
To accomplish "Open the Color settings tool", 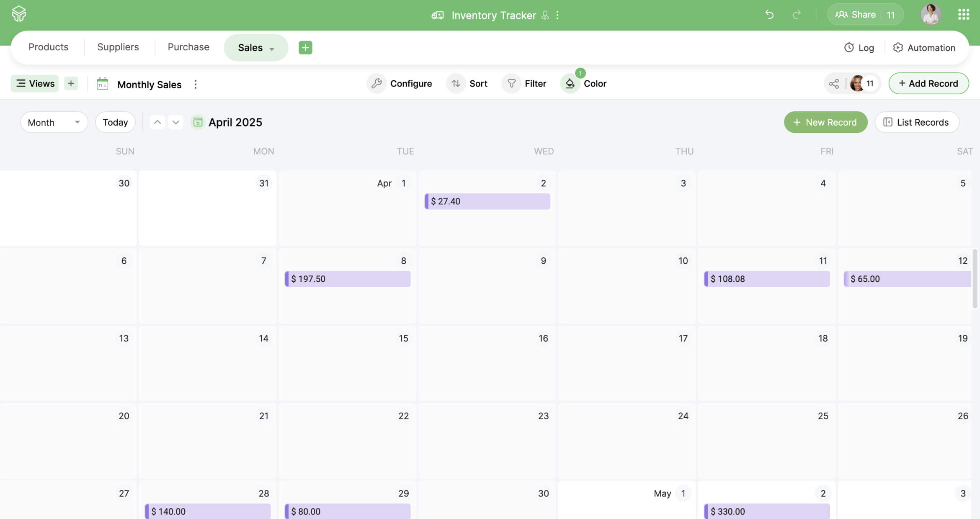I will pyautogui.click(x=584, y=84).
